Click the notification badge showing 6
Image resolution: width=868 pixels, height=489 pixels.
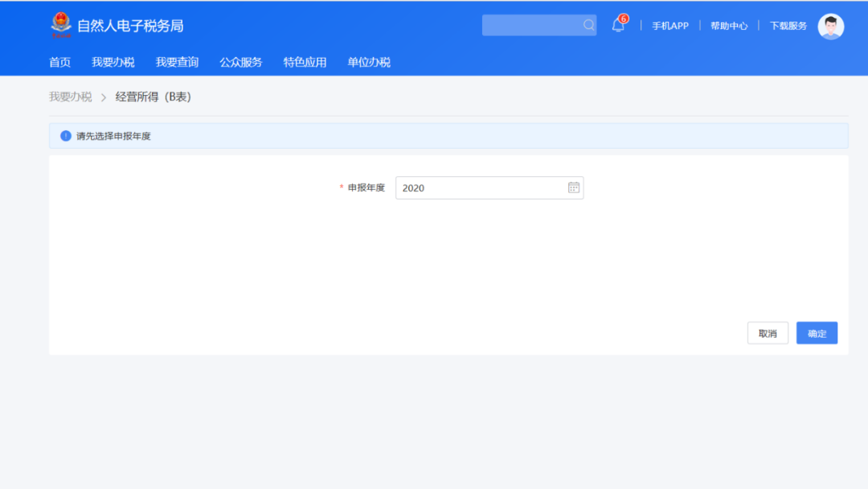pos(624,18)
